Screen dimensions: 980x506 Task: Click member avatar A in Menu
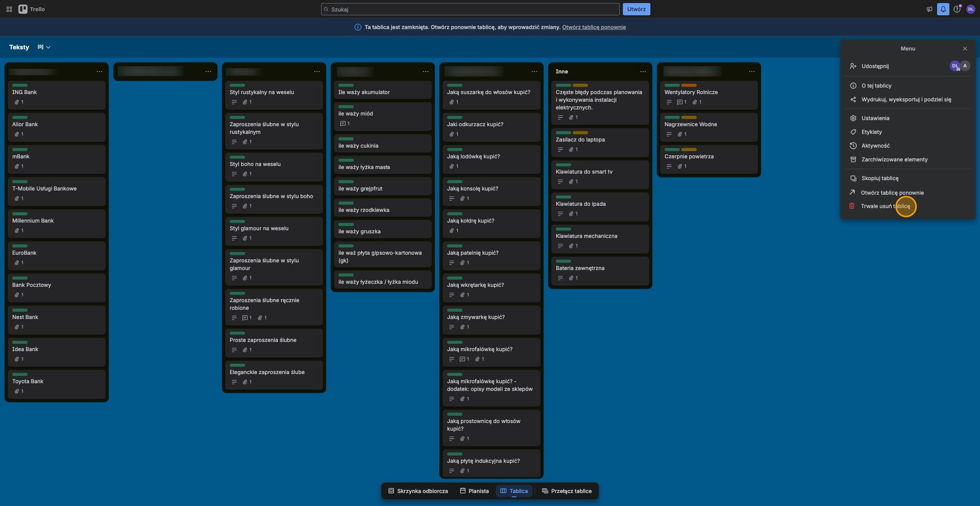tap(965, 66)
